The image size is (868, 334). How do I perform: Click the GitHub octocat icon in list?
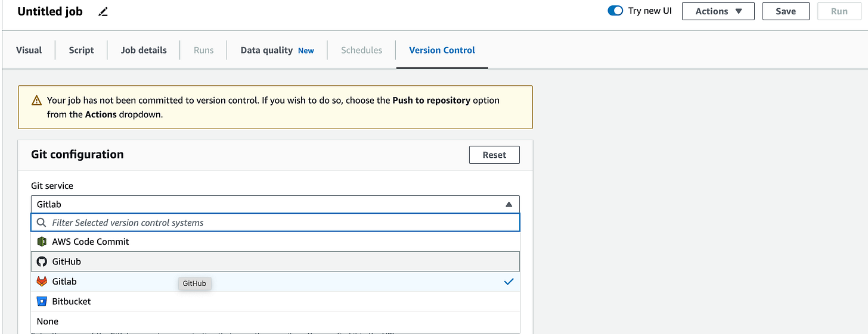(x=42, y=261)
